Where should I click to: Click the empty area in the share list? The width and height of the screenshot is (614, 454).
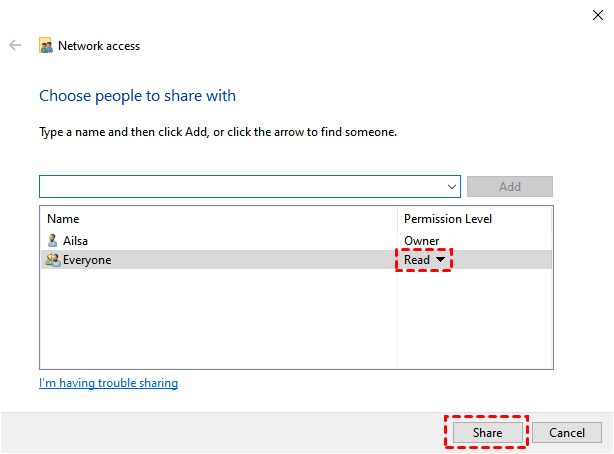[x=218, y=320]
